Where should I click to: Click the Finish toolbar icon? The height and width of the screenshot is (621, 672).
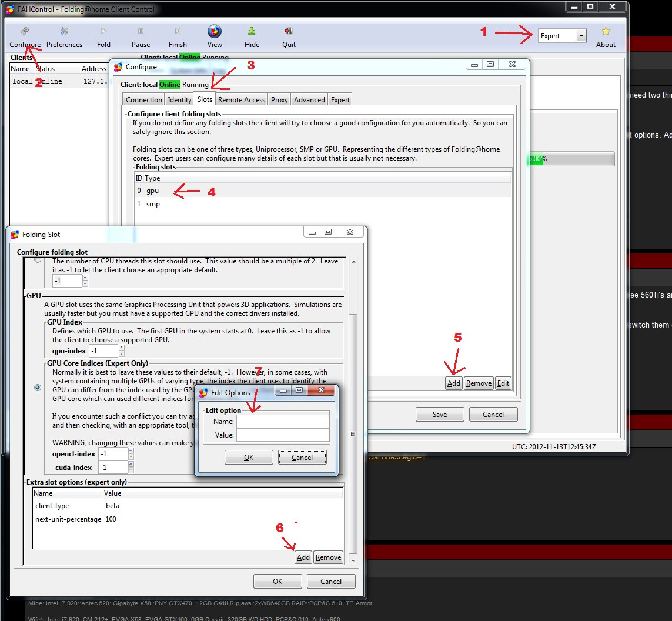coord(178,37)
